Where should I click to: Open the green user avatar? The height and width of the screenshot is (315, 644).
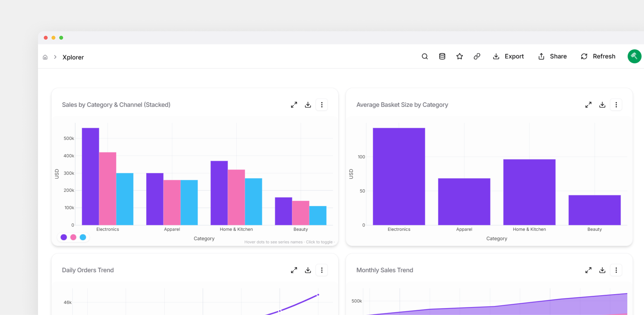click(634, 56)
